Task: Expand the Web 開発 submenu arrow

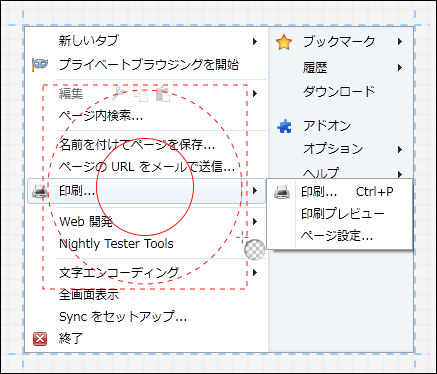Action: (x=255, y=221)
